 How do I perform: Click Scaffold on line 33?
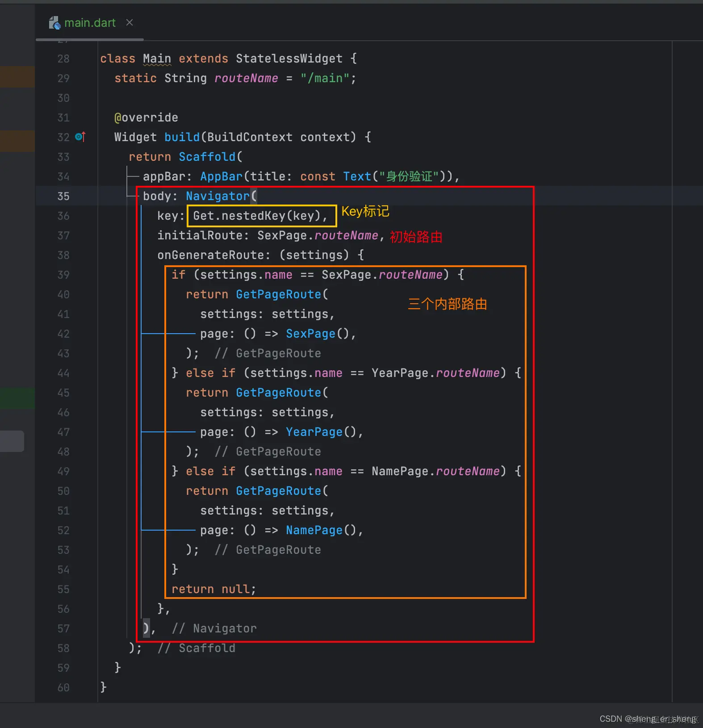point(207,157)
